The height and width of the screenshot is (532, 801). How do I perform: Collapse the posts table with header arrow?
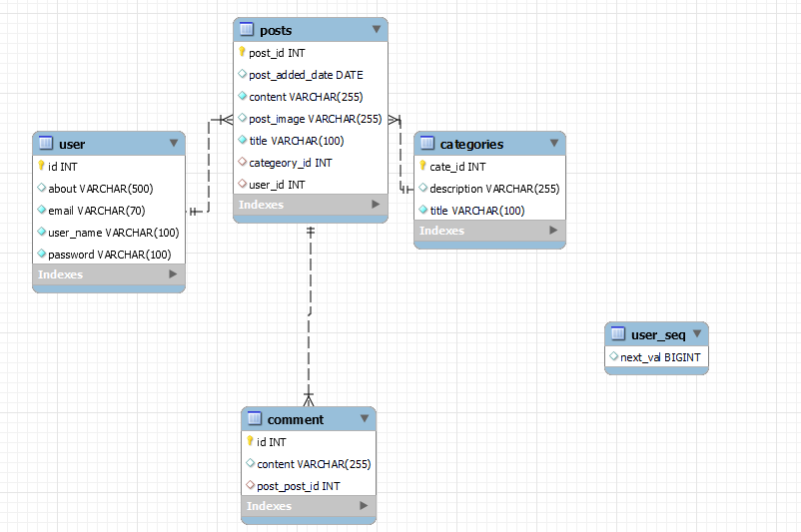pyautogui.click(x=377, y=29)
